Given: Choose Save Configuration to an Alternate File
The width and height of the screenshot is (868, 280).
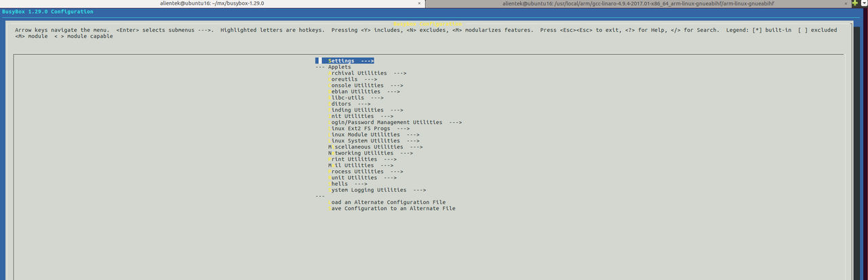Looking at the screenshot, I should (x=392, y=208).
